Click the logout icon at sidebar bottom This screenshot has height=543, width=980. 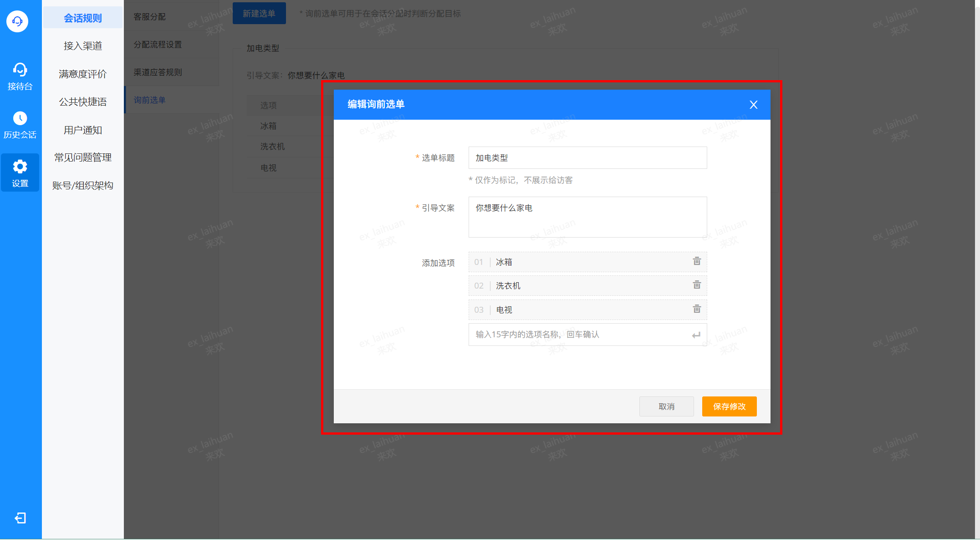(x=20, y=518)
